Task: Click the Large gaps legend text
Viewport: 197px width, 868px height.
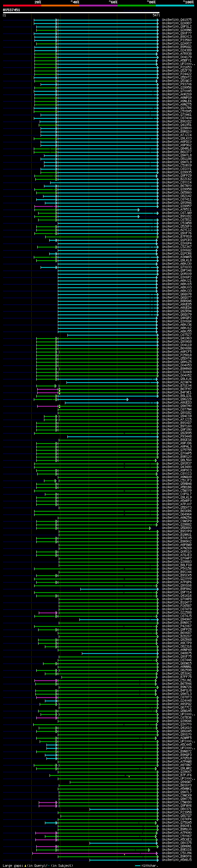Action: click(x=38, y=865)
